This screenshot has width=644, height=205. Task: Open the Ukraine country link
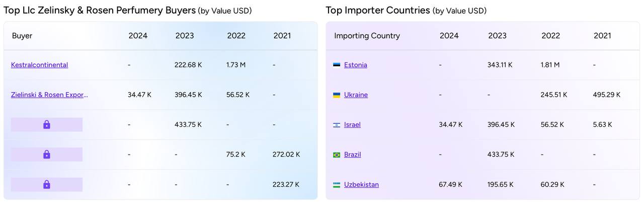pos(356,95)
